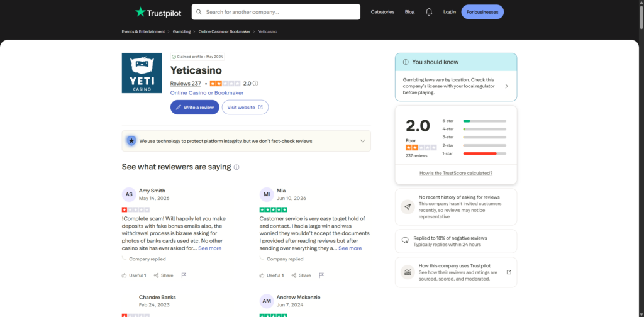644x317 pixels.
Task: Click 'Company replied' under Mia's review
Action: pos(285,259)
